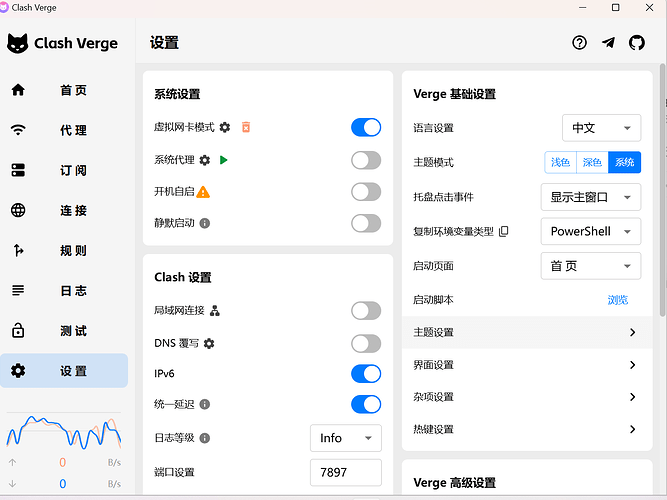Click 浏览 to choose startup script

(x=618, y=300)
